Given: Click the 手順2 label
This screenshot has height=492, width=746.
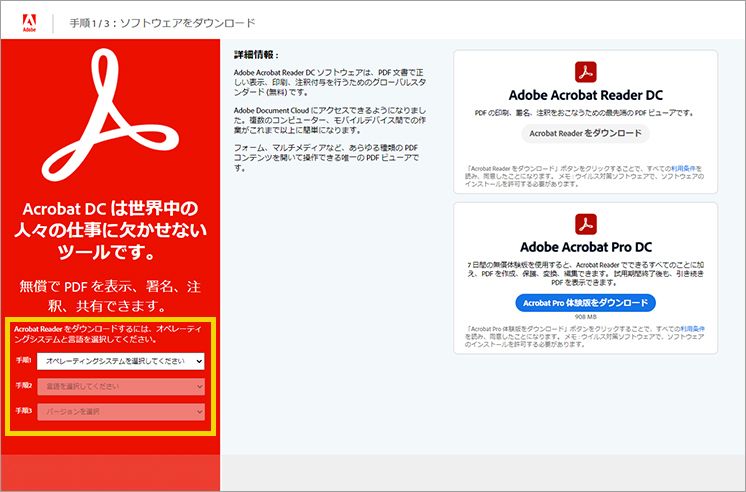Looking at the screenshot, I should coord(23,385).
